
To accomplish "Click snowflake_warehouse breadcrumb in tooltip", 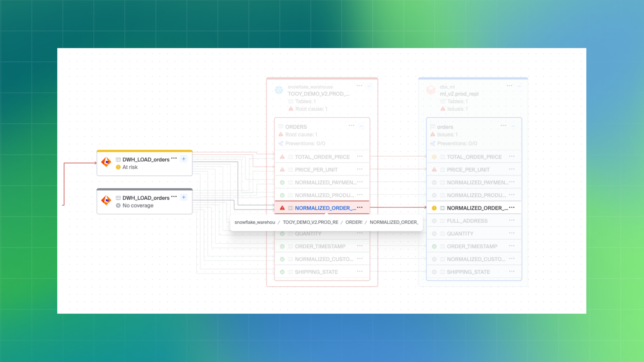I will click(x=255, y=222).
